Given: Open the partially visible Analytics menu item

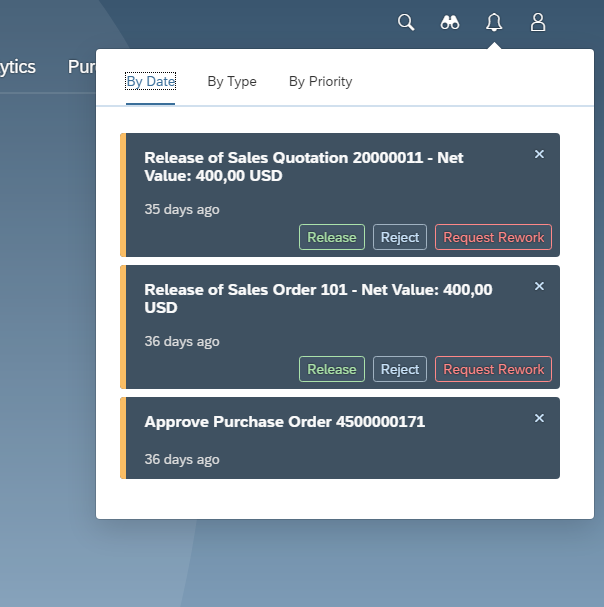Looking at the screenshot, I should [x=17, y=67].
